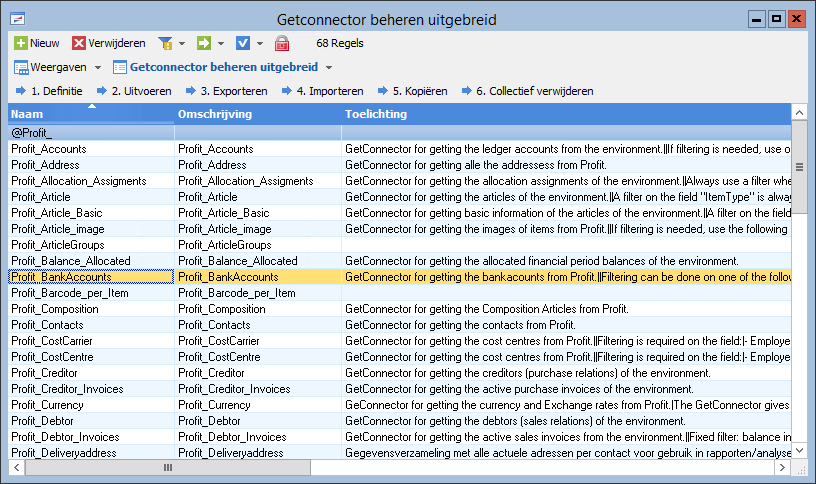Select Profit_Allocation_Assigments in Naam column
Viewport: 816px width, 484px height.
(79, 181)
